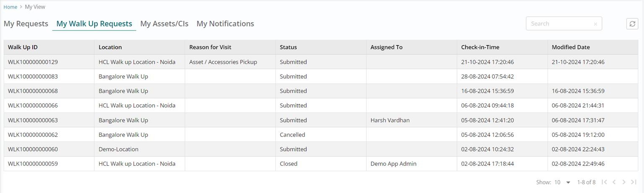Viewport: 644px width, 193px height.
Task: Sort by the Status column header
Action: pos(288,47)
